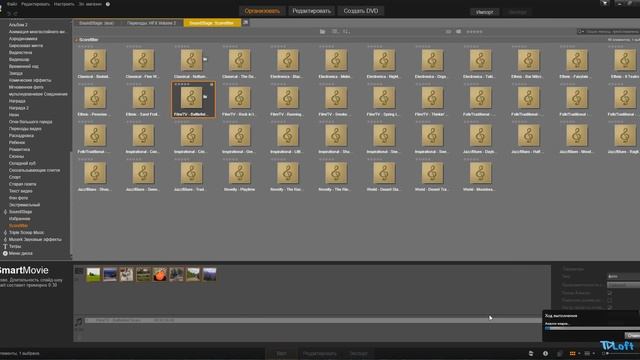The width and height of the screenshot is (640, 360).
Task: Set the rating filter stars in toolbar
Action: click(x=474, y=31)
